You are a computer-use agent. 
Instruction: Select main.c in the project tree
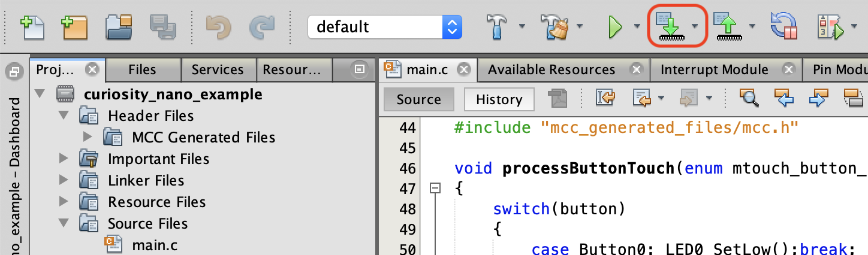(155, 244)
